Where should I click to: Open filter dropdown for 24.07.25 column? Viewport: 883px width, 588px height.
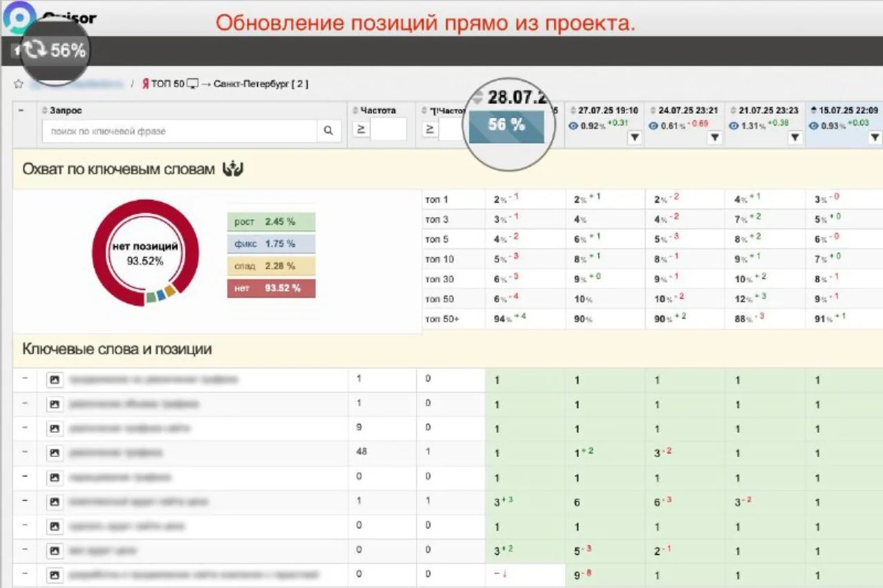pyautogui.click(x=715, y=138)
